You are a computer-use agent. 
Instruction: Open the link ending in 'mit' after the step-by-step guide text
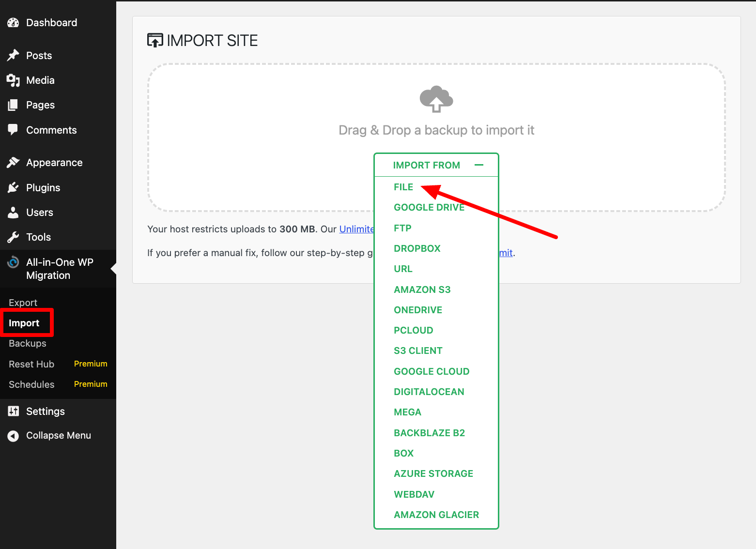click(x=506, y=253)
